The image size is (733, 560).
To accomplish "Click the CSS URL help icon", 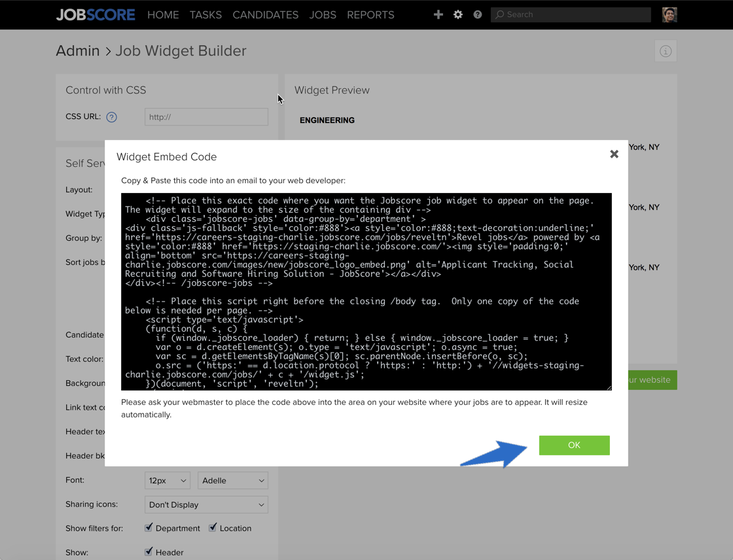I will (x=111, y=117).
